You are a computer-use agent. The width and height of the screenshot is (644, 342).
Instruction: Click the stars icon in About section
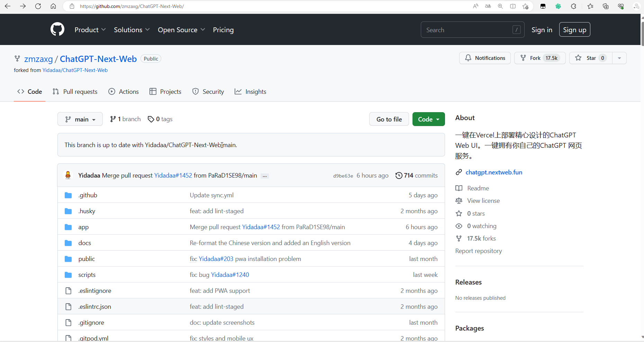(459, 214)
